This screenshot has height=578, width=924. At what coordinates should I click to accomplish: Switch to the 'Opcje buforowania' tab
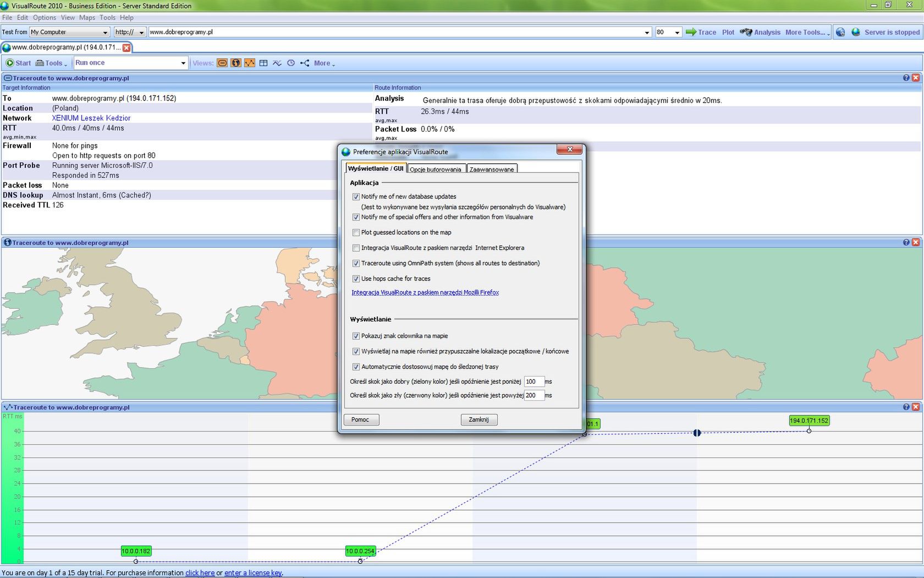pyautogui.click(x=436, y=169)
